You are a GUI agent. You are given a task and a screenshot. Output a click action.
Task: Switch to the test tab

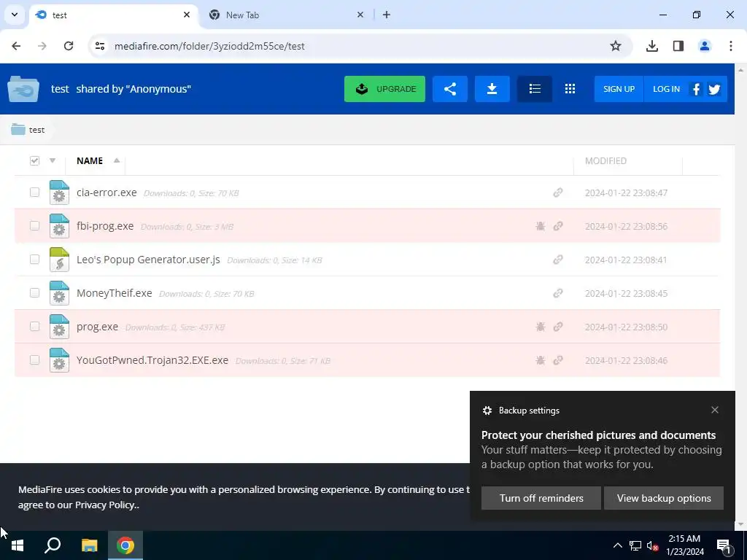tap(113, 15)
